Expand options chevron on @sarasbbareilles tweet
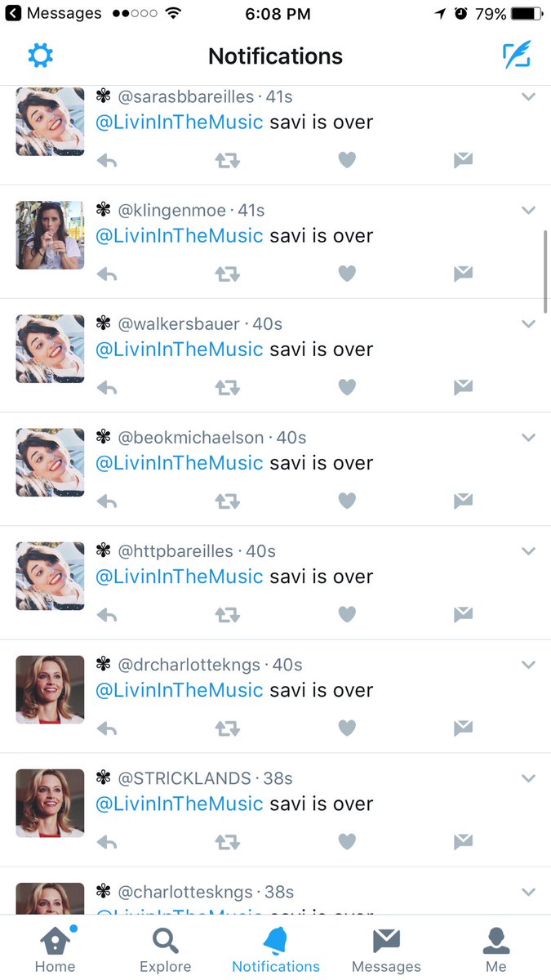Screen dimensions: 551x980 pyautogui.click(x=528, y=96)
